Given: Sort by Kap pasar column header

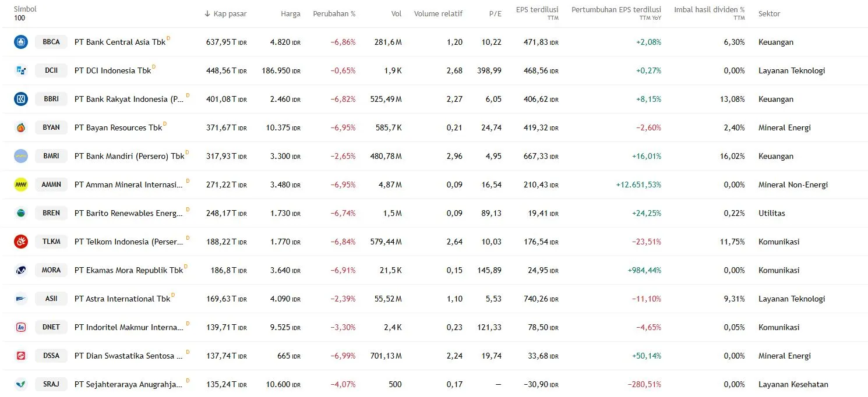Looking at the screenshot, I should [x=225, y=13].
